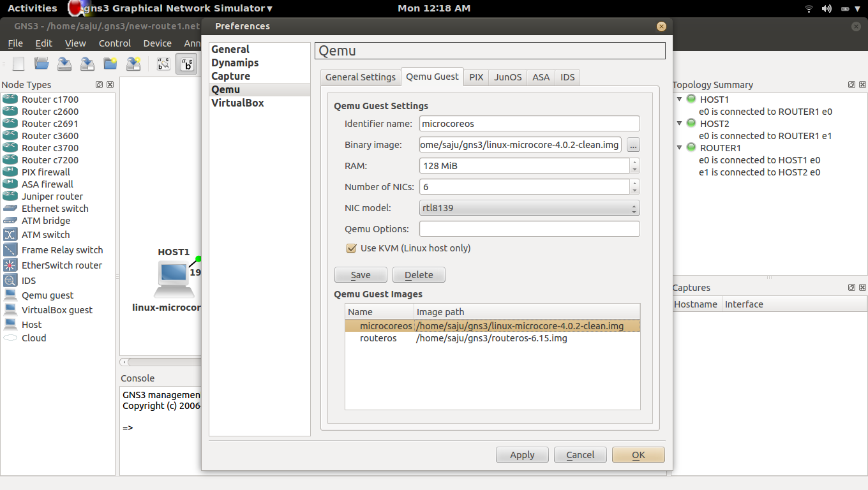Select the IDS node icon

point(10,281)
